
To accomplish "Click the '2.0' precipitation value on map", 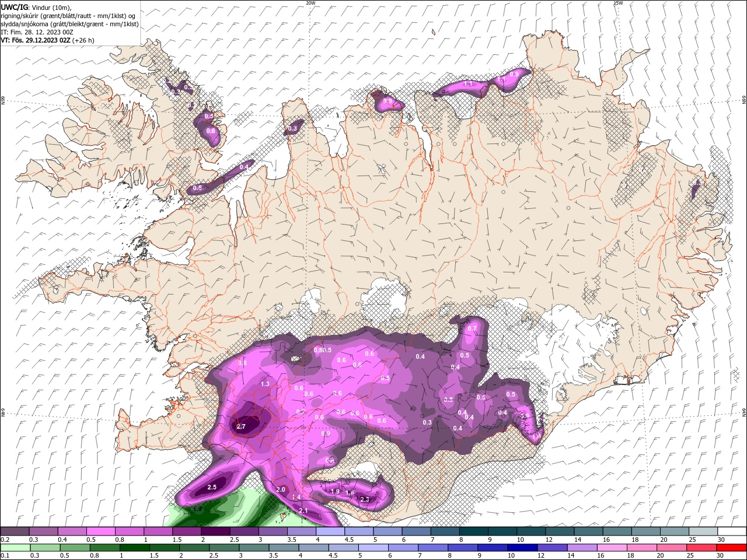I will (281, 489).
